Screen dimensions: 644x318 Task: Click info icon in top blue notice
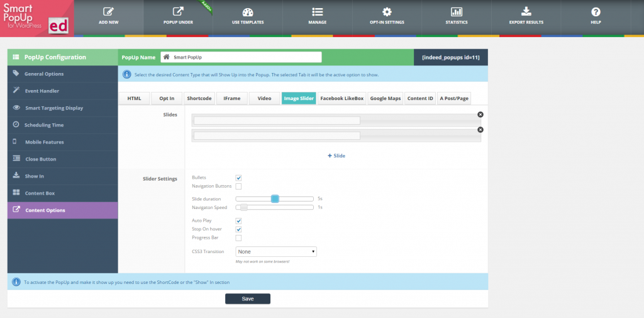127,74
